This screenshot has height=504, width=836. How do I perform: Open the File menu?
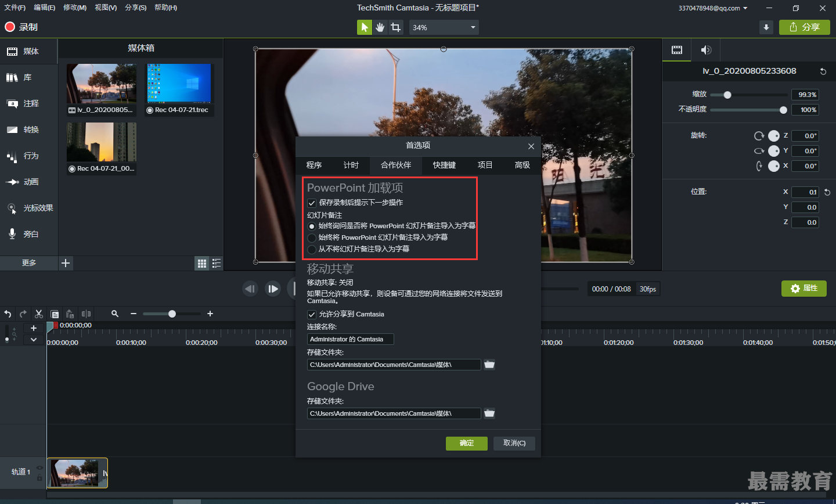pos(15,8)
